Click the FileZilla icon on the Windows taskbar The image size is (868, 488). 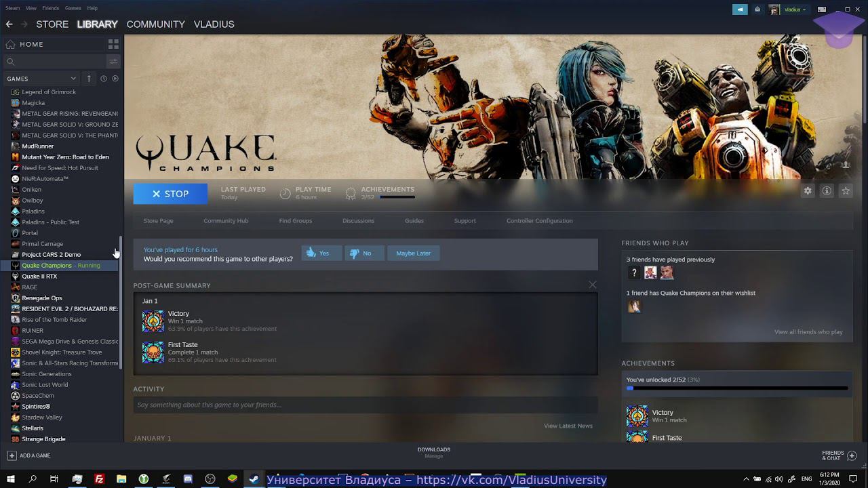tap(99, 479)
